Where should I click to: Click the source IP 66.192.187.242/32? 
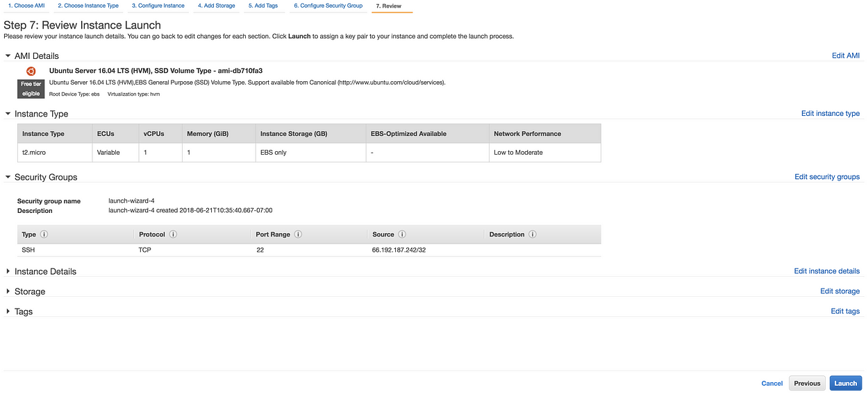[x=399, y=250]
